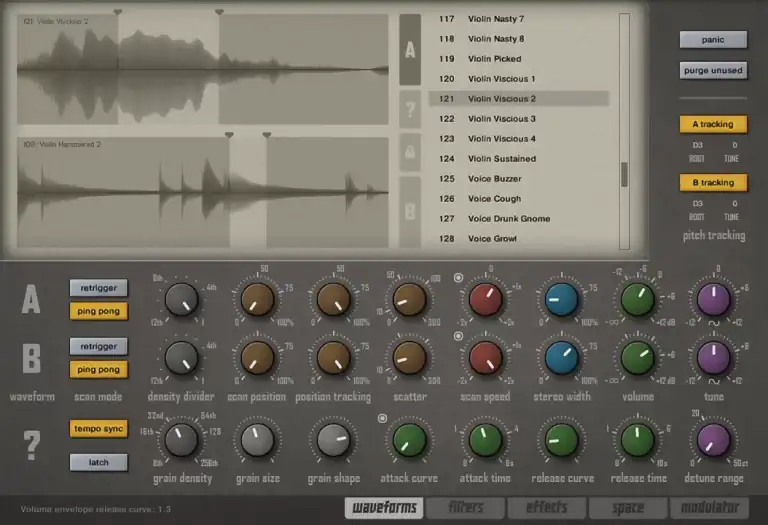This screenshot has width=768, height=525.
Task: Toggle ping pong scan mode for B
Action: pyautogui.click(x=98, y=369)
